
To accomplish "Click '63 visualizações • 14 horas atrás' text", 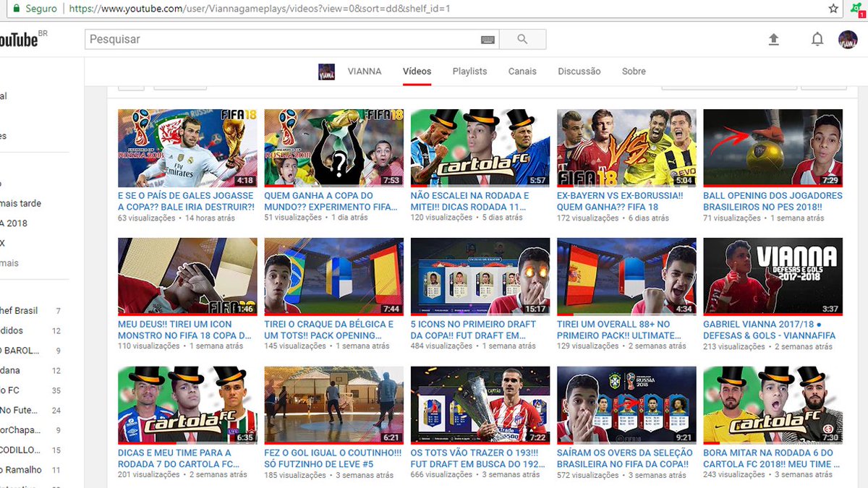I will point(175,218).
